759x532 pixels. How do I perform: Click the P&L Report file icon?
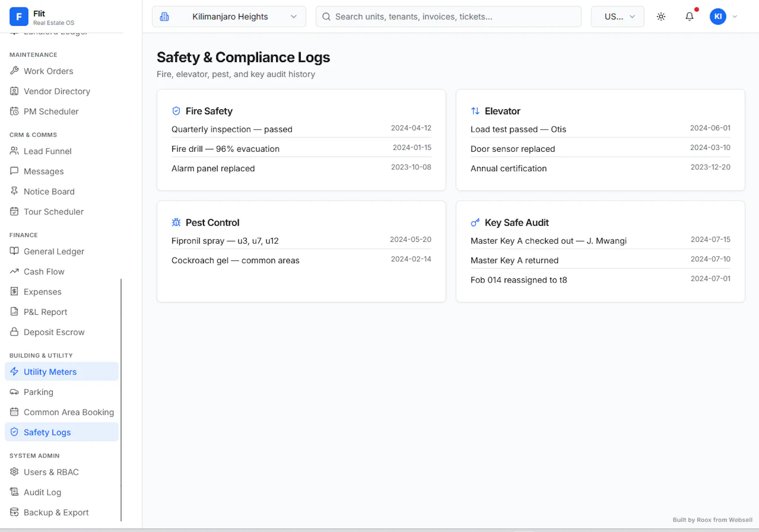14,312
